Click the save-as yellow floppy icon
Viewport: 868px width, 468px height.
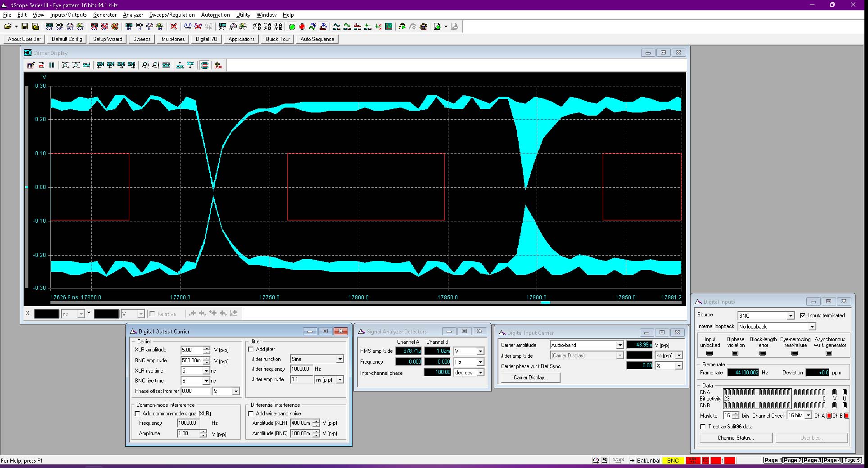click(x=35, y=27)
